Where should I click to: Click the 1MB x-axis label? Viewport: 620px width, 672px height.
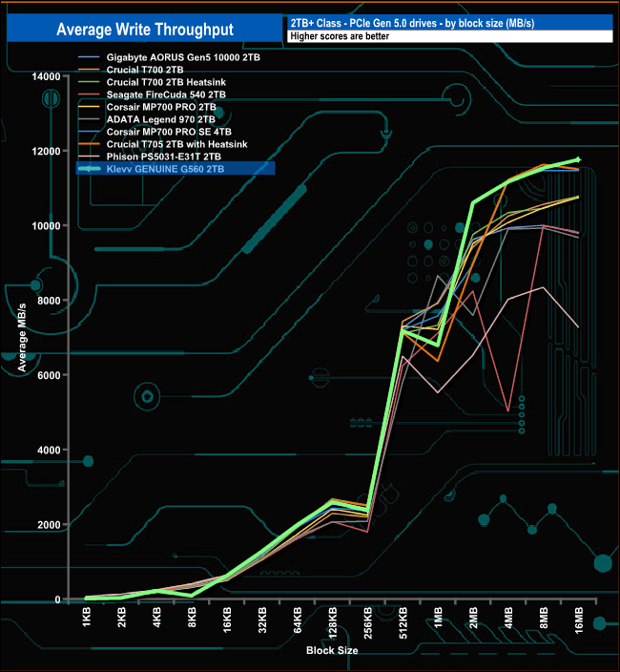438,618
